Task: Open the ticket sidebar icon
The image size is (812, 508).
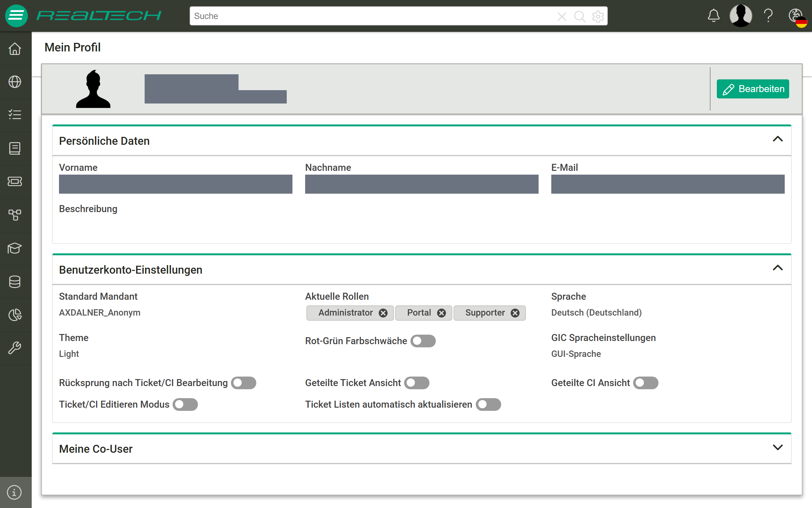Action: point(15,181)
